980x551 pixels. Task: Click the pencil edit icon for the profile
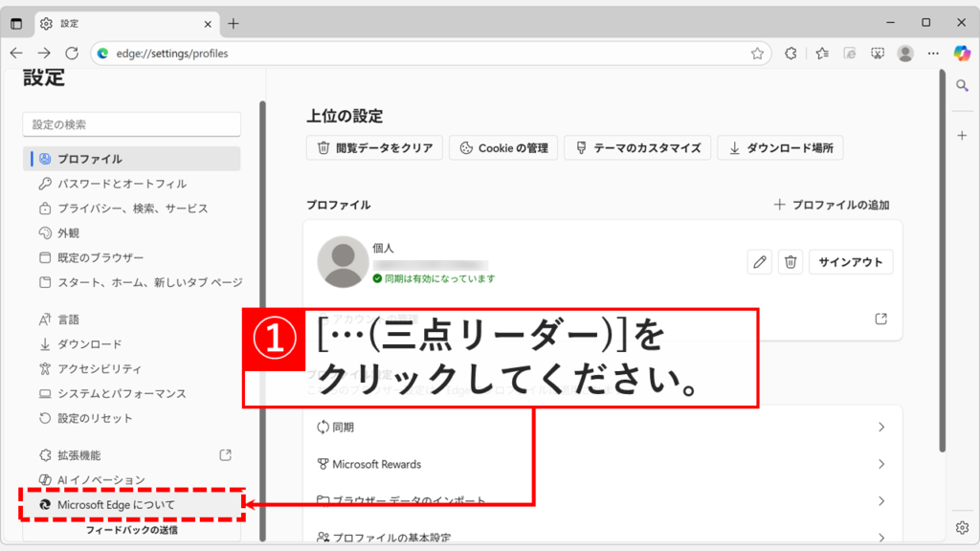pos(761,262)
